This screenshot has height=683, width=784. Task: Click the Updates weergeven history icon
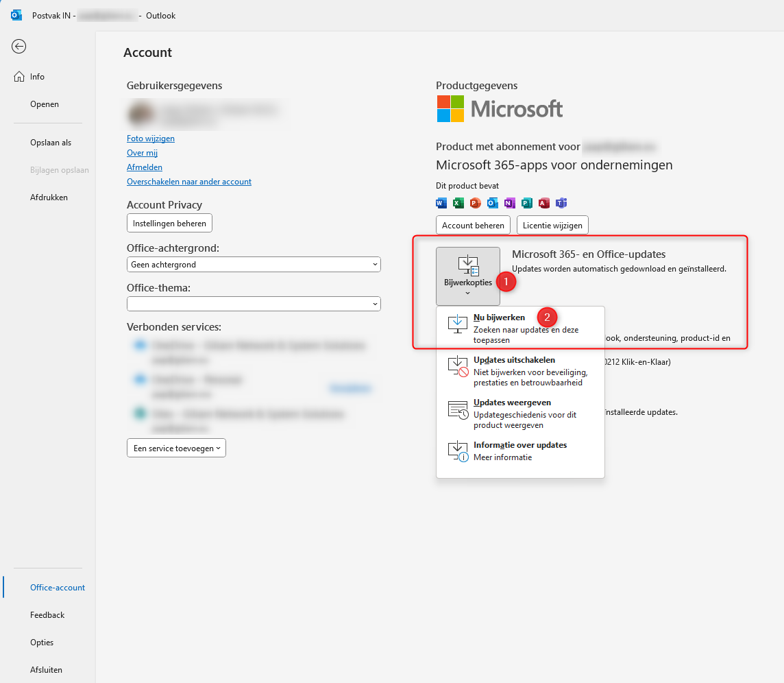(x=458, y=410)
